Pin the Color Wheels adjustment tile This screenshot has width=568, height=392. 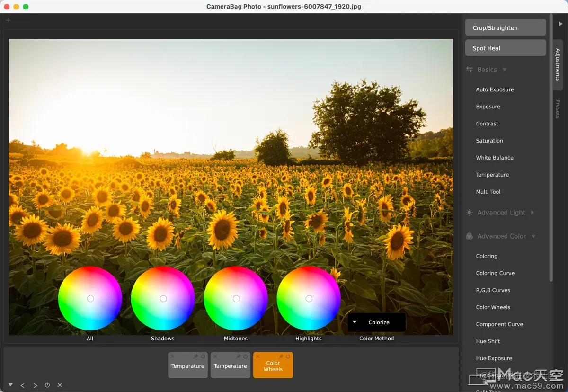(281, 356)
